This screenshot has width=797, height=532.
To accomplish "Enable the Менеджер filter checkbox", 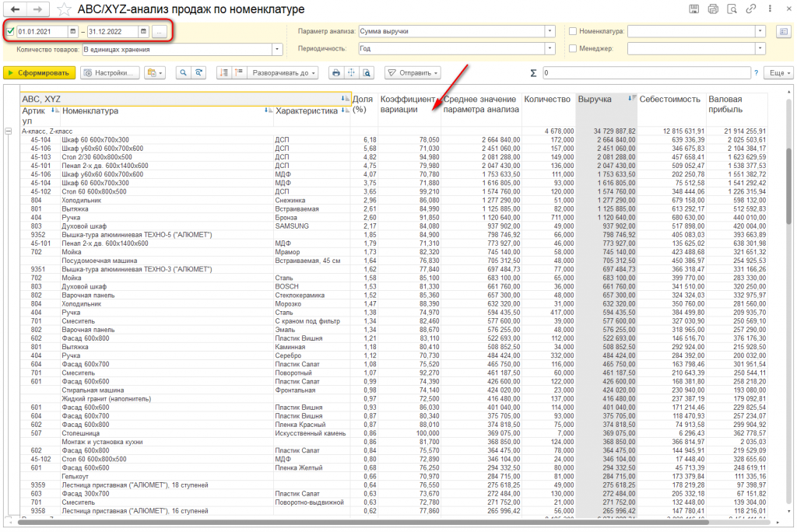I will [x=573, y=49].
